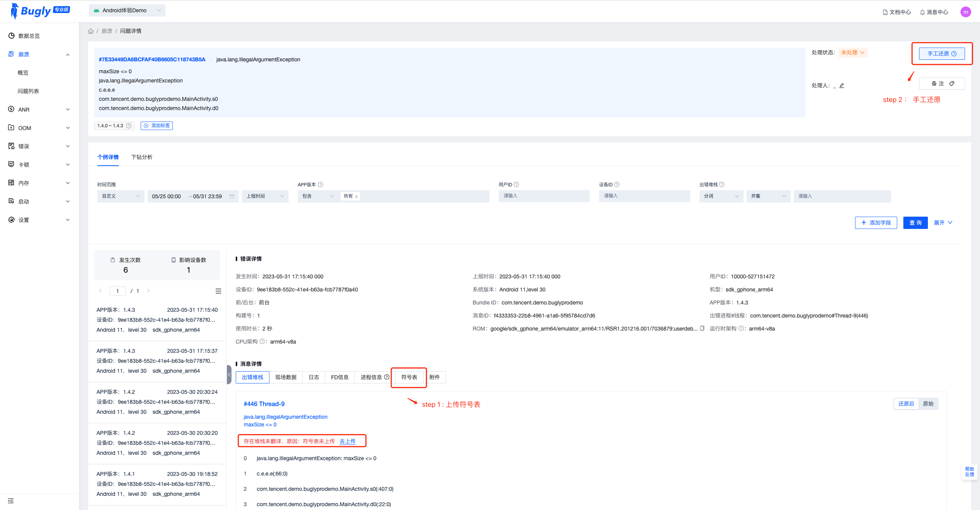Click the 添加标签 button
This screenshot has height=510, width=980.
click(157, 126)
